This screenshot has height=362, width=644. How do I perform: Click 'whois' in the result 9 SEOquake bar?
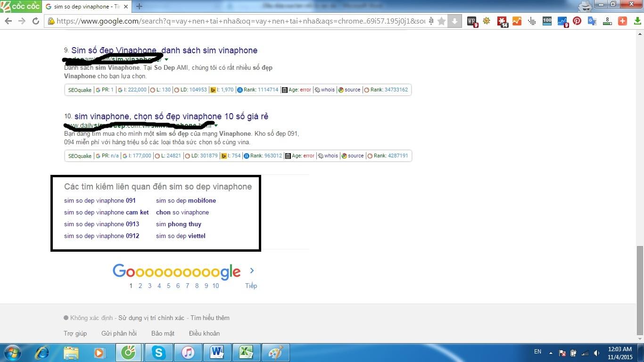click(328, 90)
